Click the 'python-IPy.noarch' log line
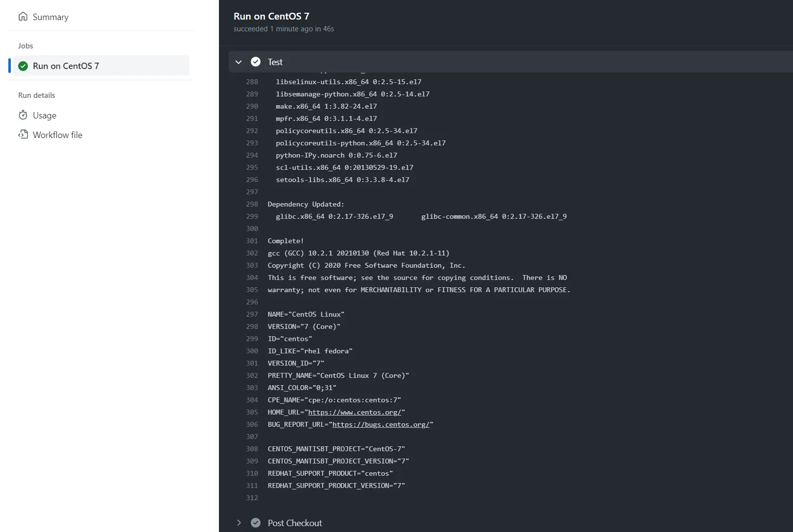The width and height of the screenshot is (793, 532). coord(336,155)
